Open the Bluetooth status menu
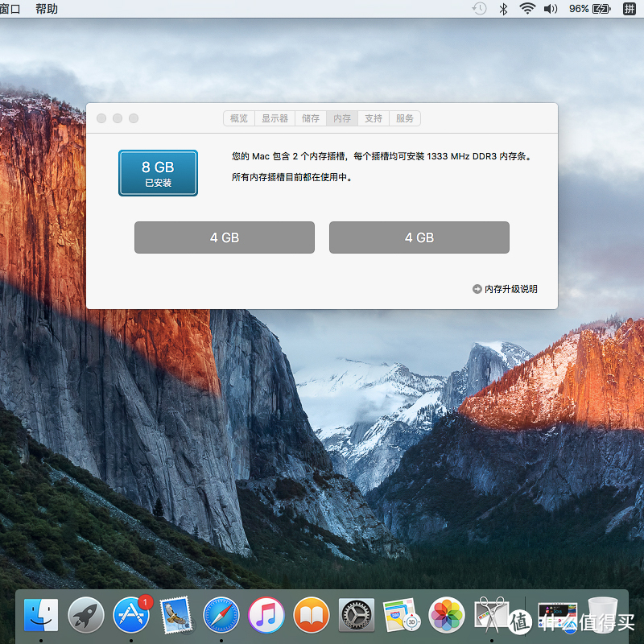 (502, 9)
